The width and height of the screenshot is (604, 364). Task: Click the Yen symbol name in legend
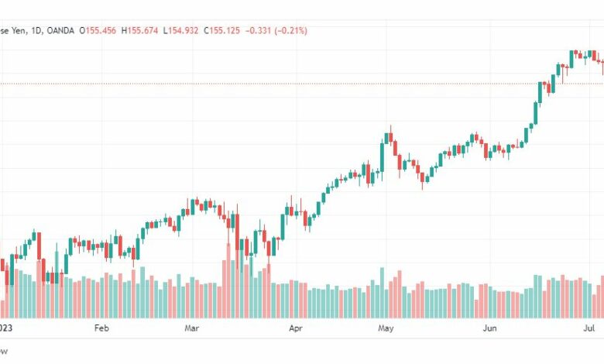(19, 30)
